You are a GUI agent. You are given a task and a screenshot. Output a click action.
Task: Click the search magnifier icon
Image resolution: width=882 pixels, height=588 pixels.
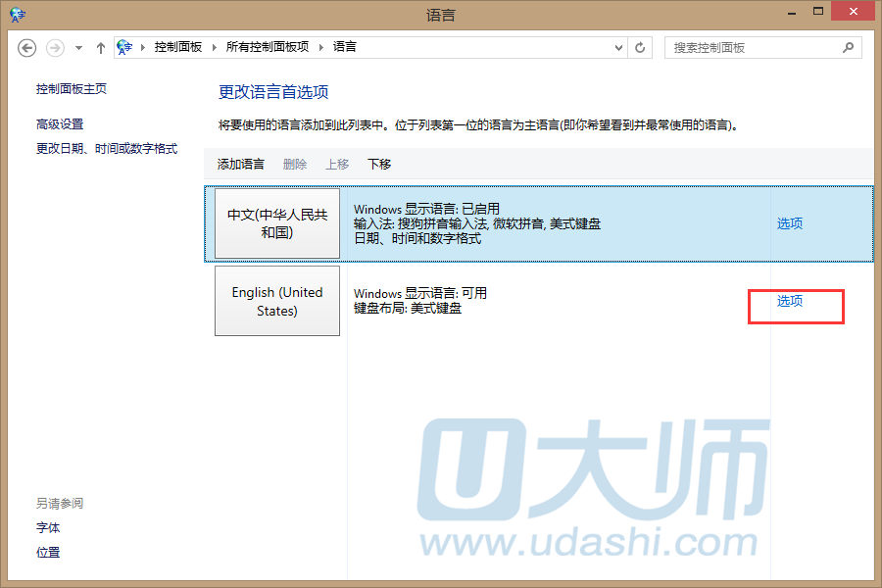click(848, 47)
